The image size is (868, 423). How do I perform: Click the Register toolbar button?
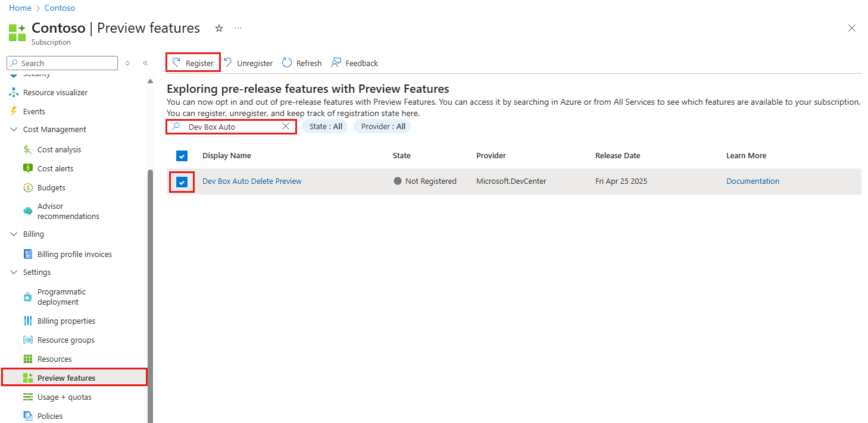click(x=193, y=62)
